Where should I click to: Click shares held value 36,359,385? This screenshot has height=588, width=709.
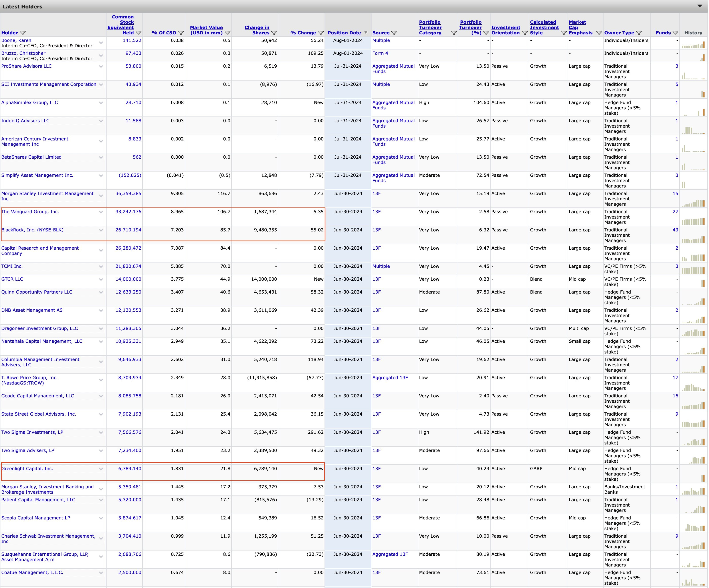(x=128, y=193)
